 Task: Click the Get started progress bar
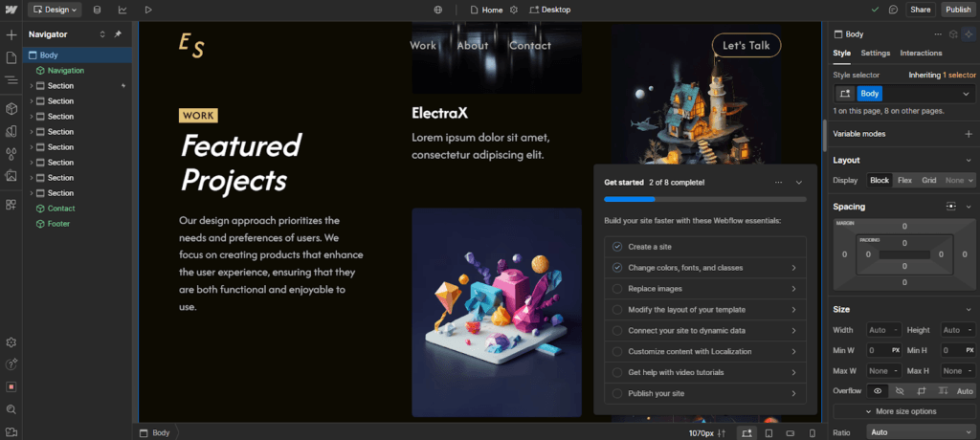point(705,199)
